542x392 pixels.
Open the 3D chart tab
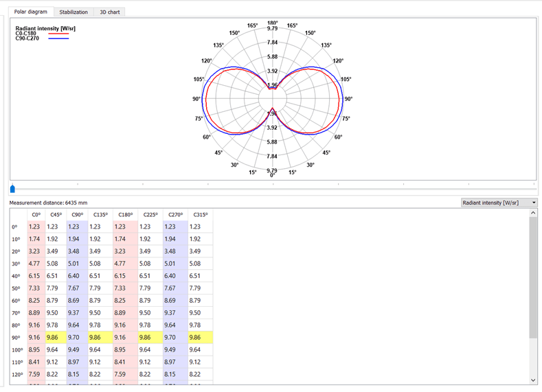coord(109,12)
